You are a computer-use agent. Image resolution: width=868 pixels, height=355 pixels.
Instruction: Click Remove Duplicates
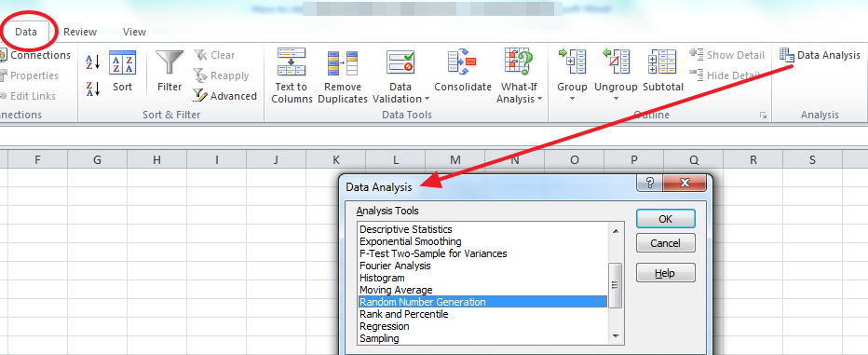point(343,76)
